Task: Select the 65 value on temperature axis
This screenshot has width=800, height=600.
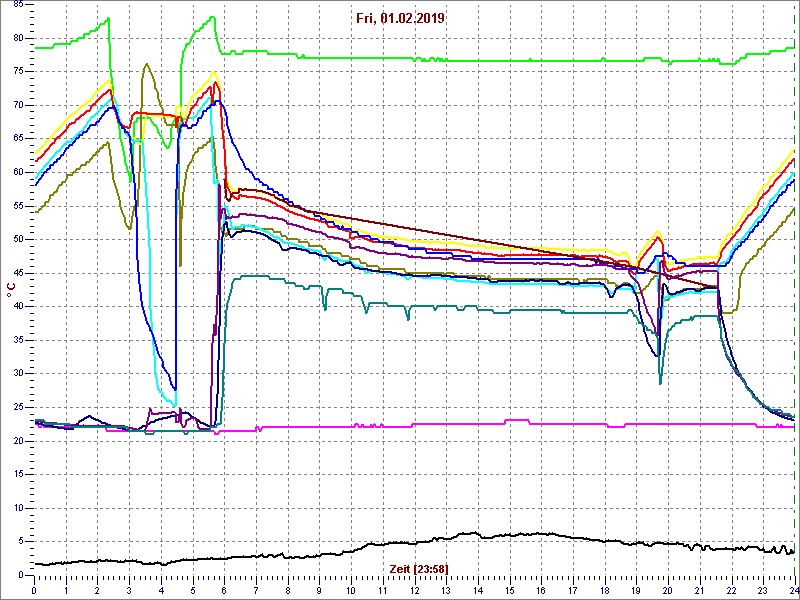Action: (17, 139)
